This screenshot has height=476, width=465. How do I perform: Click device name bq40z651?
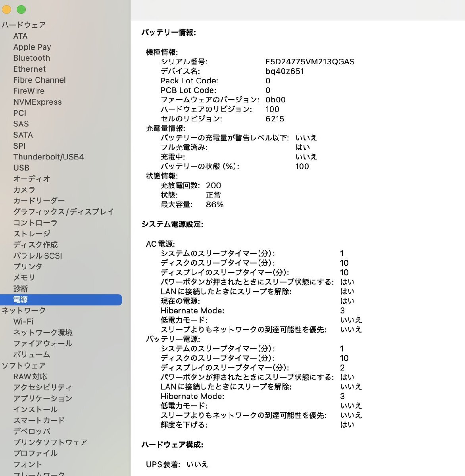pos(285,71)
